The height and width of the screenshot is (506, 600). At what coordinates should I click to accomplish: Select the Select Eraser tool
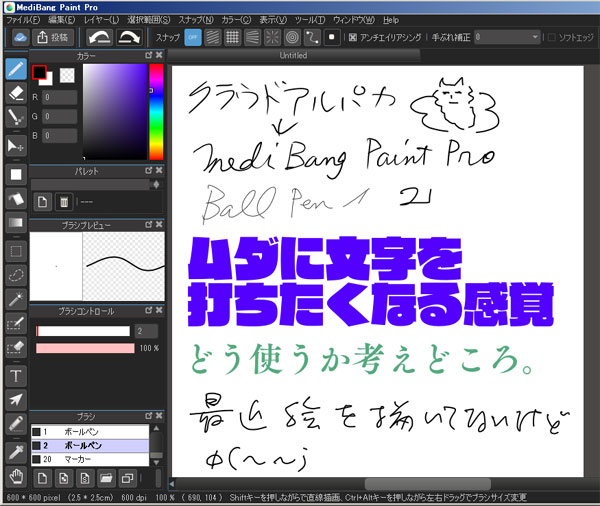coord(16,347)
